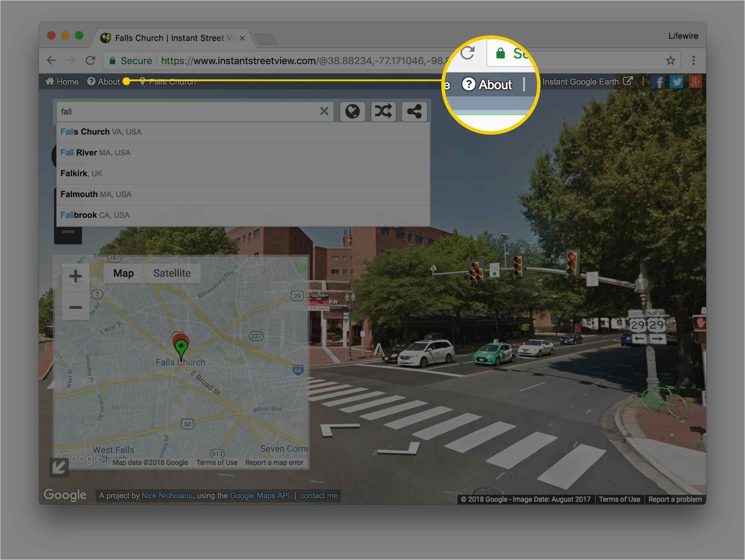This screenshot has height=560, width=745.
Task: Open the About page link
Action: click(103, 82)
